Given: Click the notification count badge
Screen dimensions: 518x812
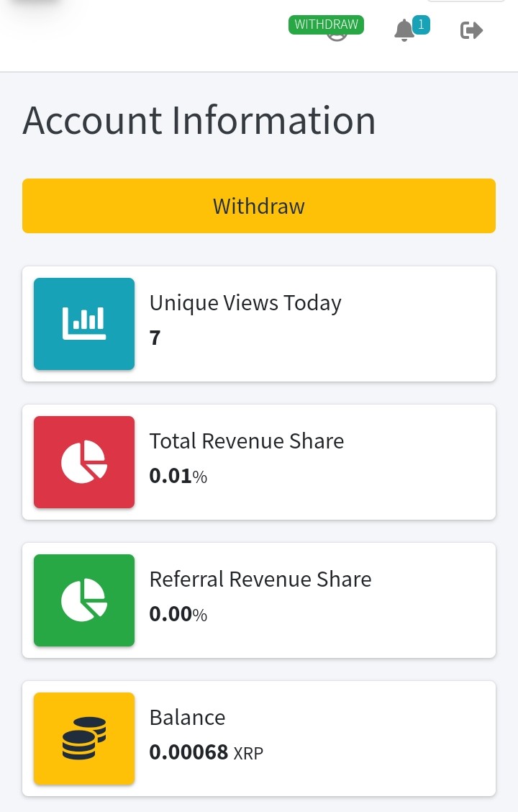Looking at the screenshot, I should (421, 24).
